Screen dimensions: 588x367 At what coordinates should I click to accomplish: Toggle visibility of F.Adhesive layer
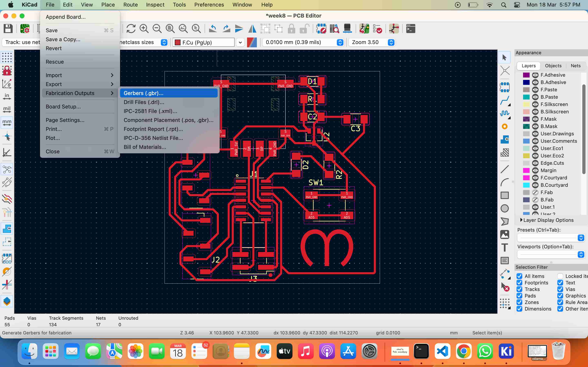tap(535, 75)
